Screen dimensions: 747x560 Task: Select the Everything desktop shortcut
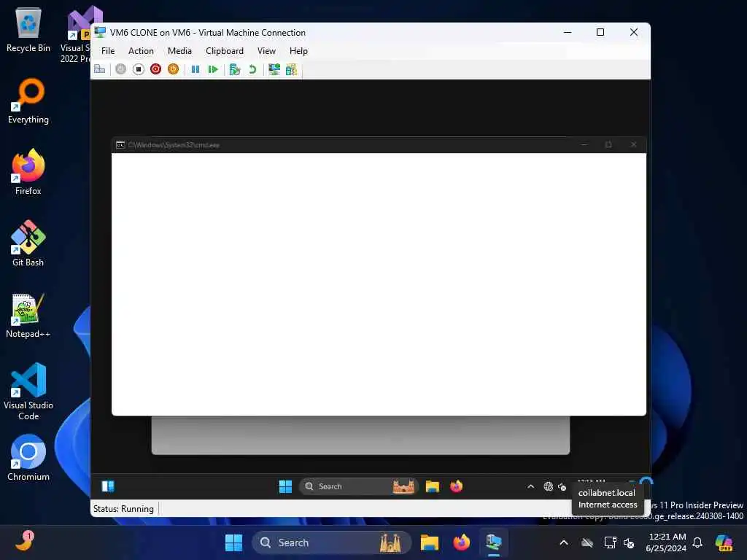pyautogui.click(x=28, y=101)
